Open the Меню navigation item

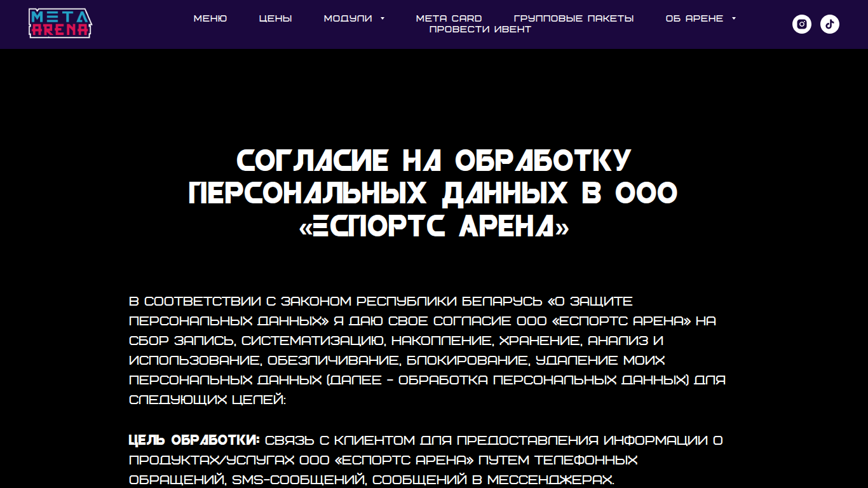pos(210,18)
